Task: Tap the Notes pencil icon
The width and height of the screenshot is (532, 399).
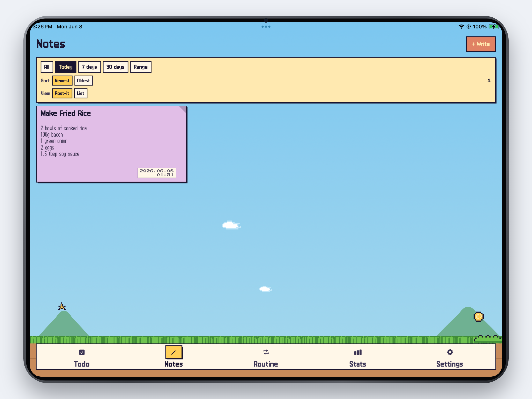Action: pos(174,352)
